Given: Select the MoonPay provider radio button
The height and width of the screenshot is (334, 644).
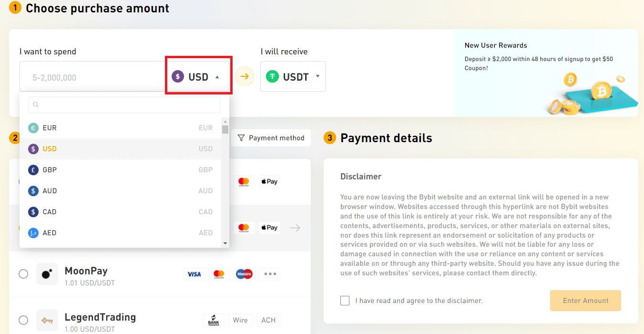Looking at the screenshot, I should coord(23,274).
